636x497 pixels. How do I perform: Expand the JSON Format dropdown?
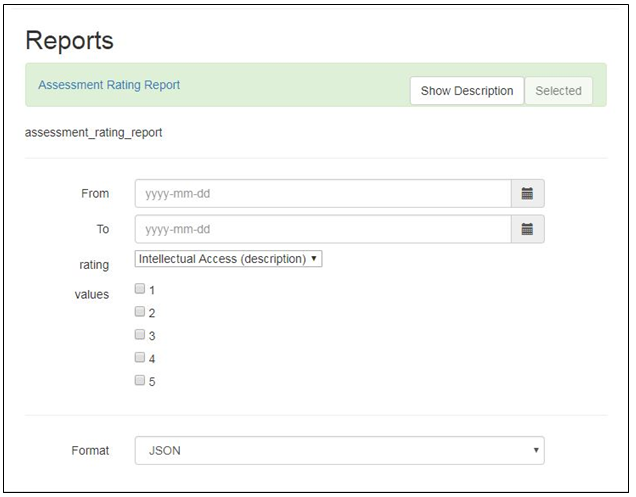pos(339,450)
